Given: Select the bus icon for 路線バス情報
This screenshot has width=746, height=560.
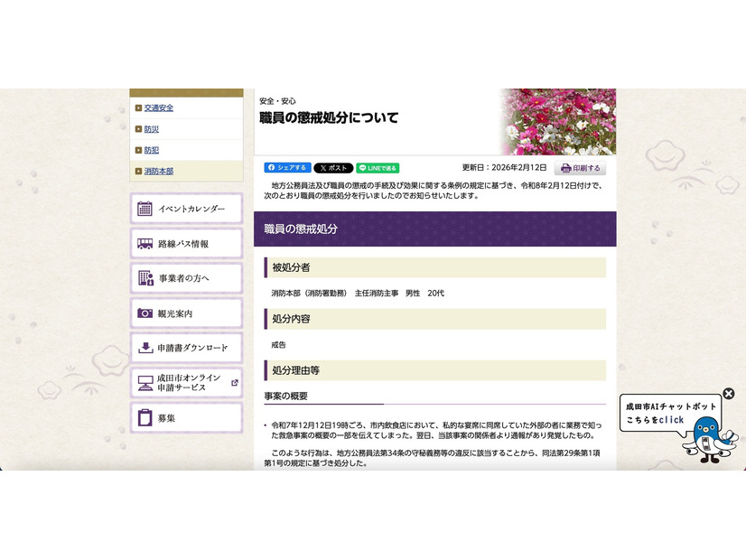Looking at the screenshot, I should point(144,242).
